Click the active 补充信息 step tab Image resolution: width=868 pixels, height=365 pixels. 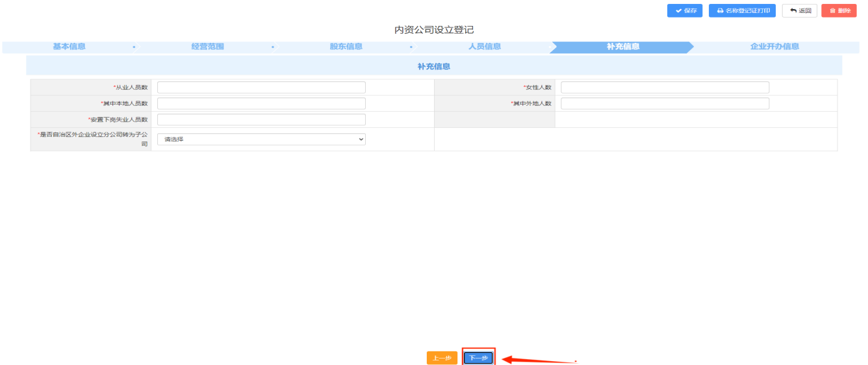pyautogui.click(x=622, y=47)
